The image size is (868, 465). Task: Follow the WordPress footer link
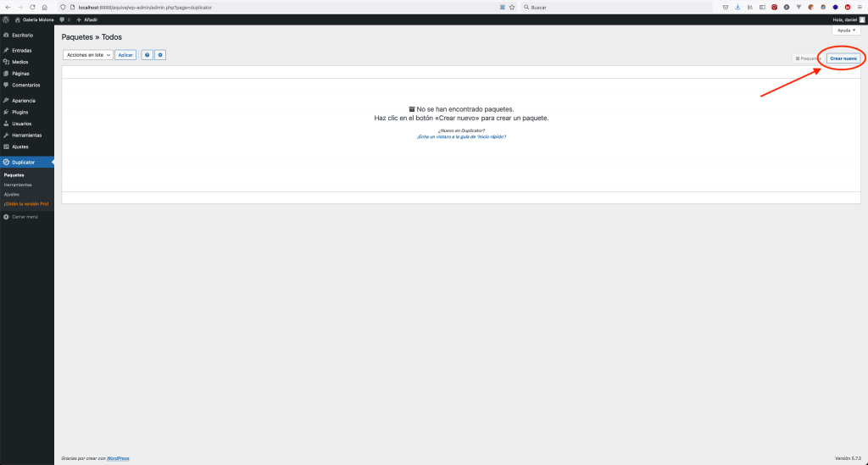point(118,458)
